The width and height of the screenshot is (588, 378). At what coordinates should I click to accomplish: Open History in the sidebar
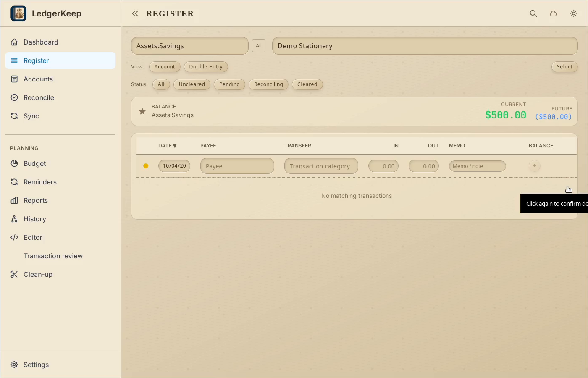click(60, 219)
